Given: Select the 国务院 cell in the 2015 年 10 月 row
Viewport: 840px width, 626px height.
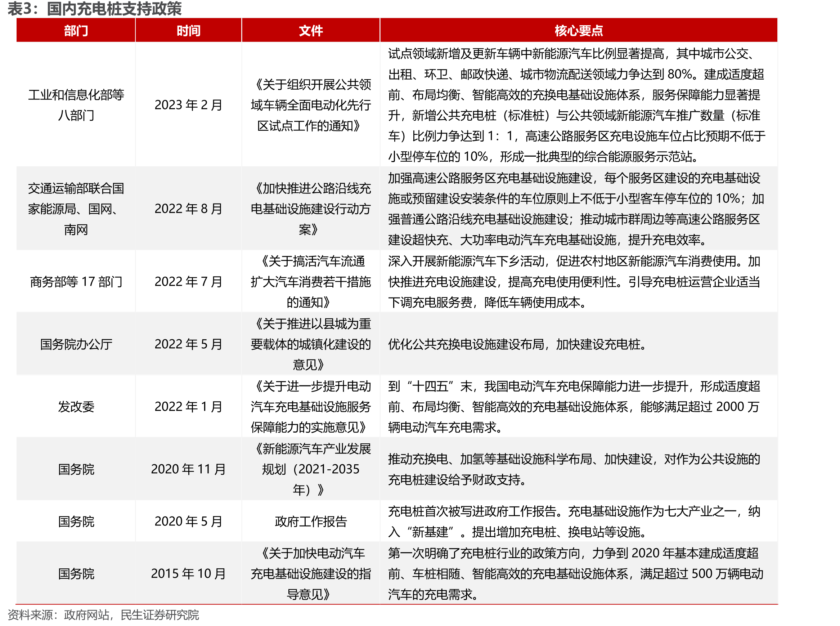Looking at the screenshot, I should click(76, 574).
